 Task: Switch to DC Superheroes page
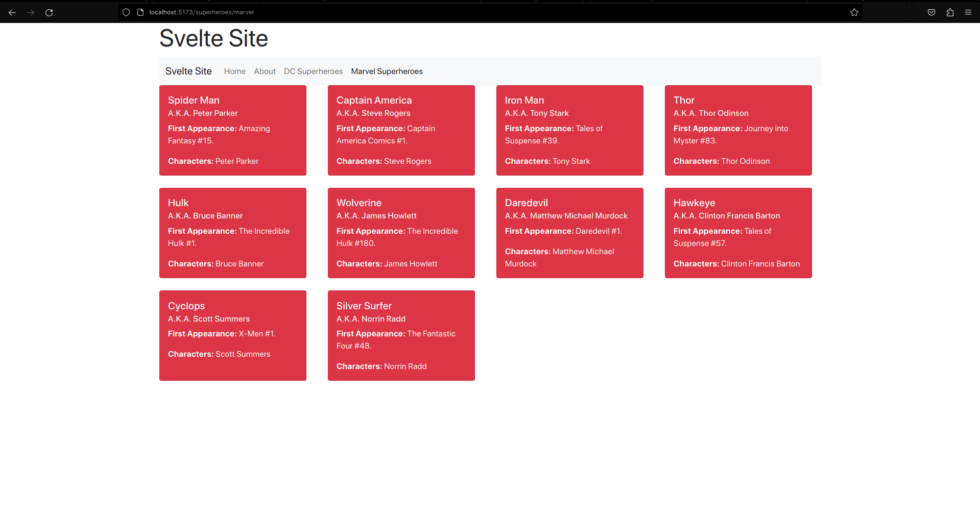tap(314, 71)
